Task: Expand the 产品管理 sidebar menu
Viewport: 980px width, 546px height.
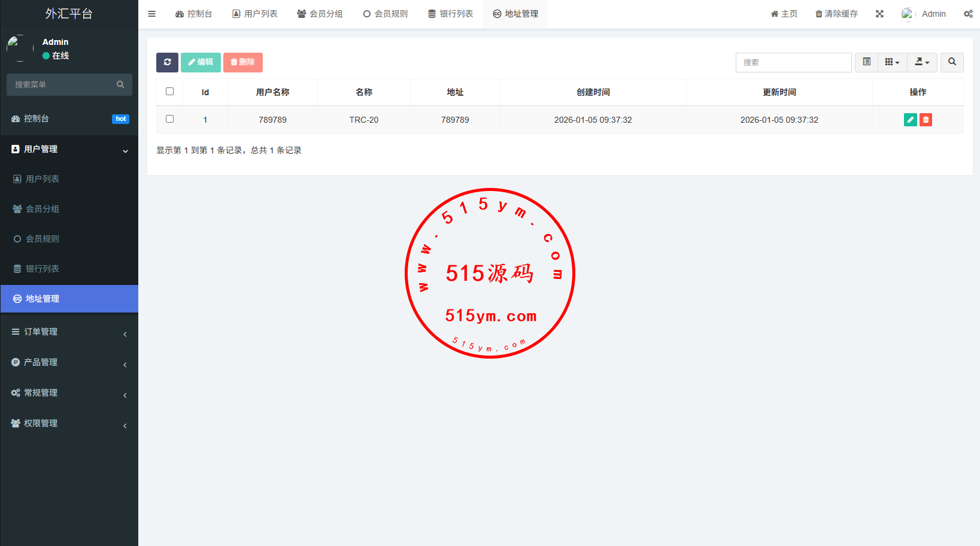Action: click(x=69, y=362)
